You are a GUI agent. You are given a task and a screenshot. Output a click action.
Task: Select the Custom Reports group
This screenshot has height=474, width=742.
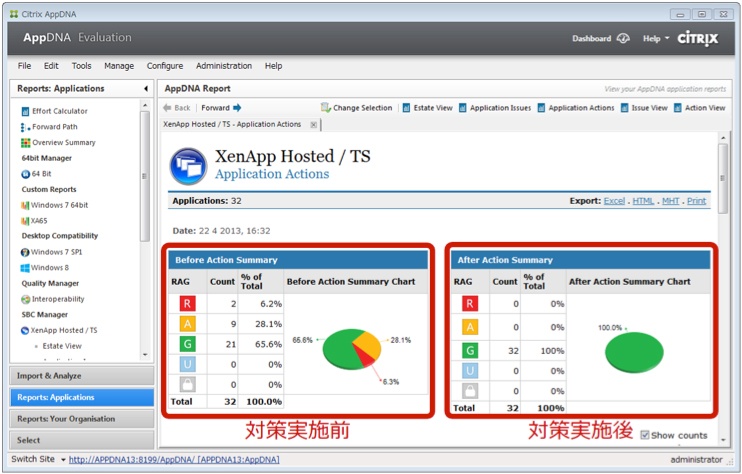click(49, 190)
